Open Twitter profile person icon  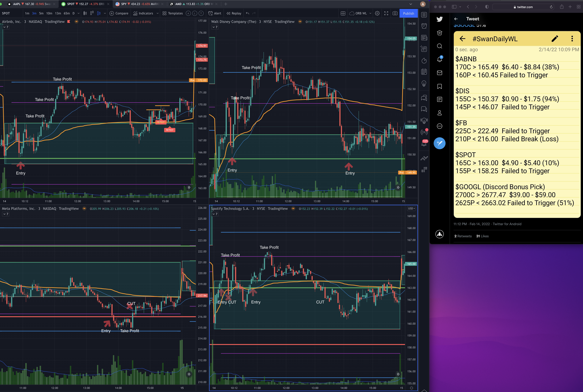click(439, 113)
